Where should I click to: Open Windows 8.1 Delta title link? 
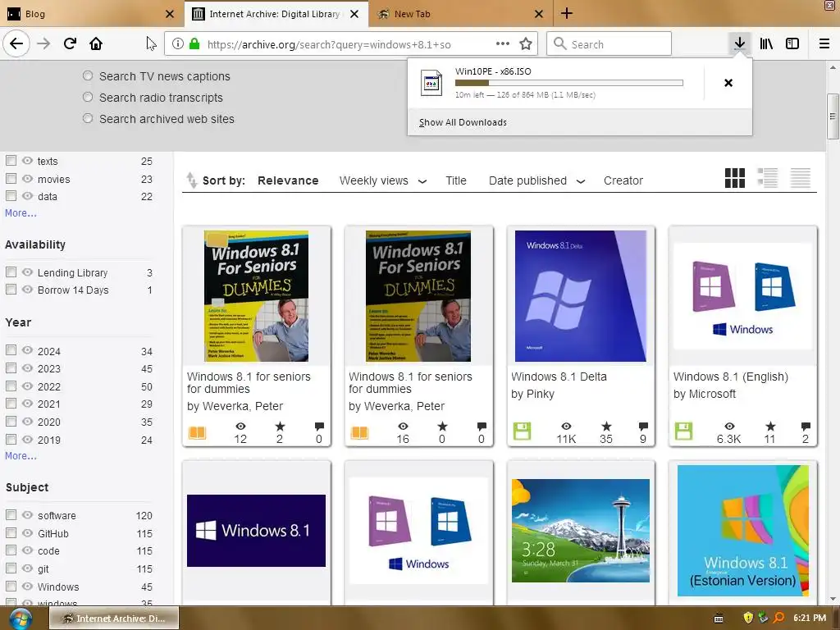point(559,377)
